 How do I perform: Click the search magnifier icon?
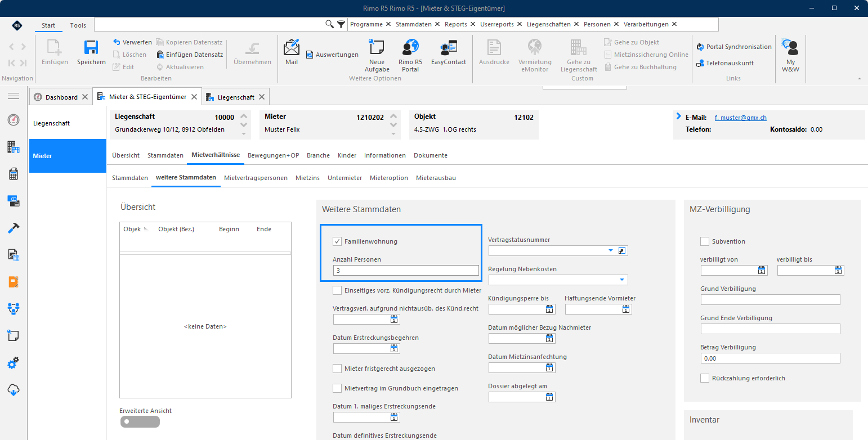click(330, 24)
